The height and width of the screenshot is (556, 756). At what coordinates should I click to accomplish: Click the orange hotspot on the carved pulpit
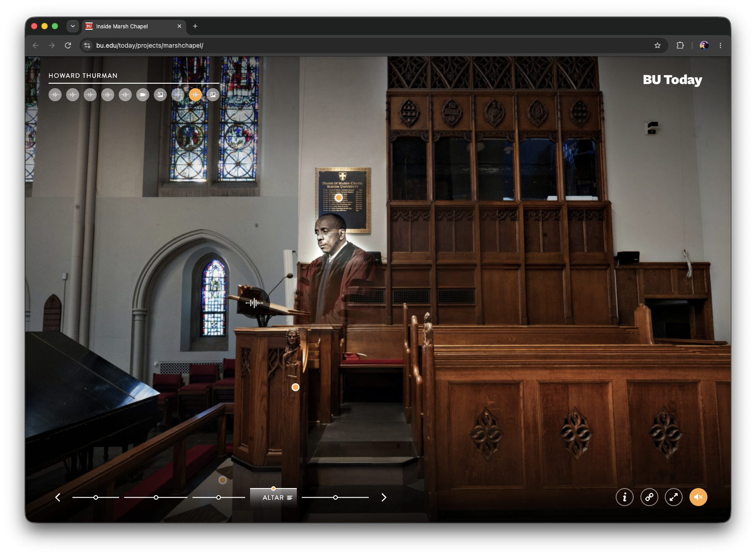(x=295, y=387)
